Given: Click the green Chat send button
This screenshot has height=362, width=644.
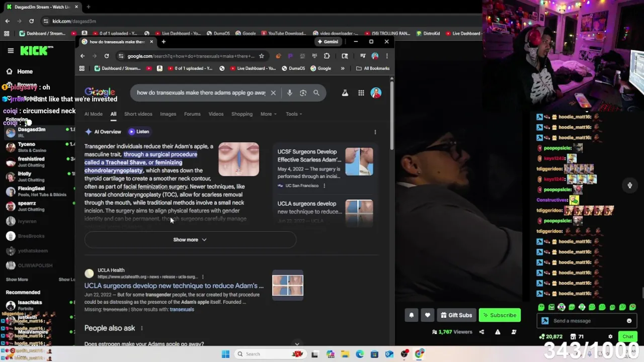Looking at the screenshot, I should pyautogui.click(x=628, y=337).
